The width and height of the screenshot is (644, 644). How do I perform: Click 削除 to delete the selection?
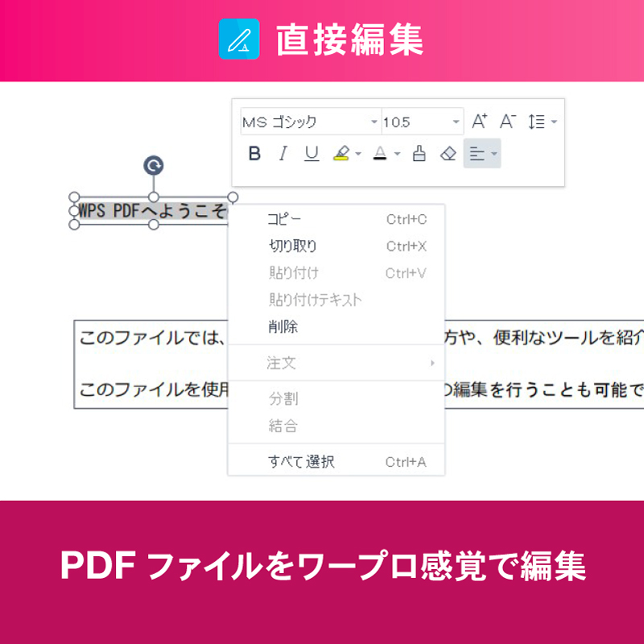click(x=283, y=327)
